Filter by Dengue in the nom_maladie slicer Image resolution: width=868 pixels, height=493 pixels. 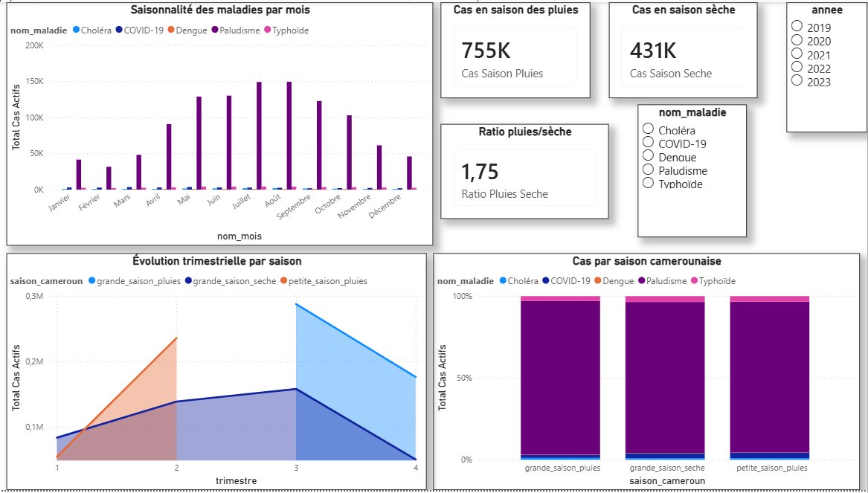tap(649, 155)
